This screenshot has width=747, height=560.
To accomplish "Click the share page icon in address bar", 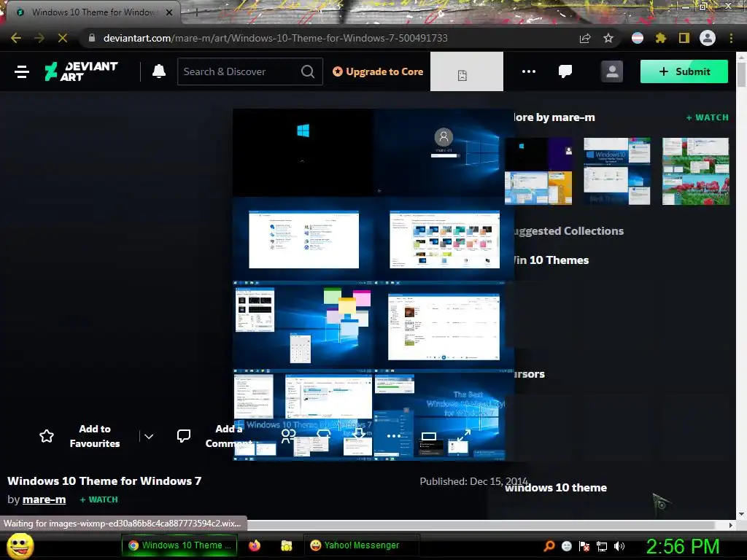I will point(585,38).
